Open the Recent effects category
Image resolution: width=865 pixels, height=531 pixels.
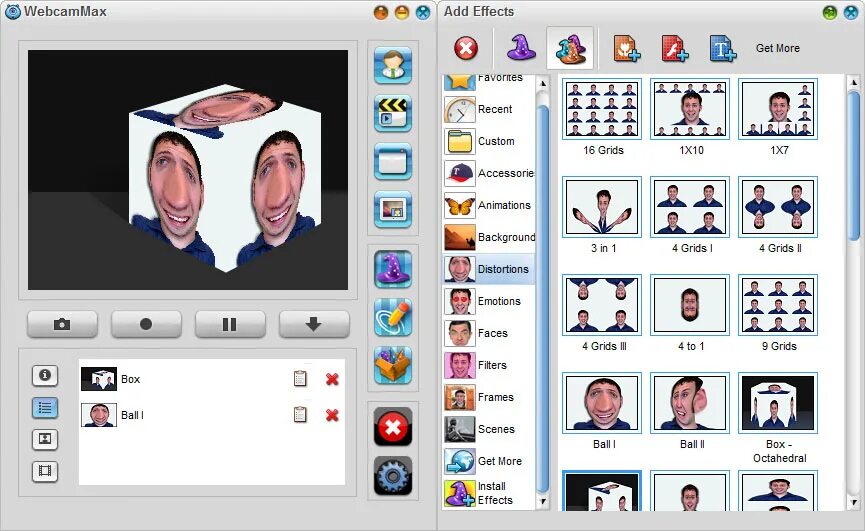pos(488,109)
